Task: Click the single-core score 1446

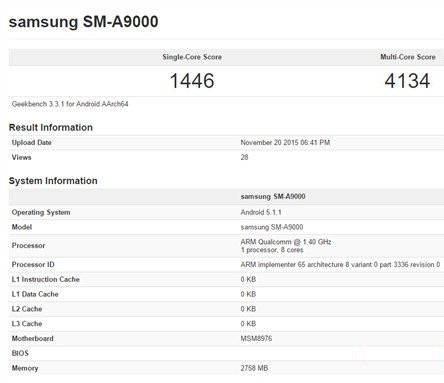Action: 192,81
